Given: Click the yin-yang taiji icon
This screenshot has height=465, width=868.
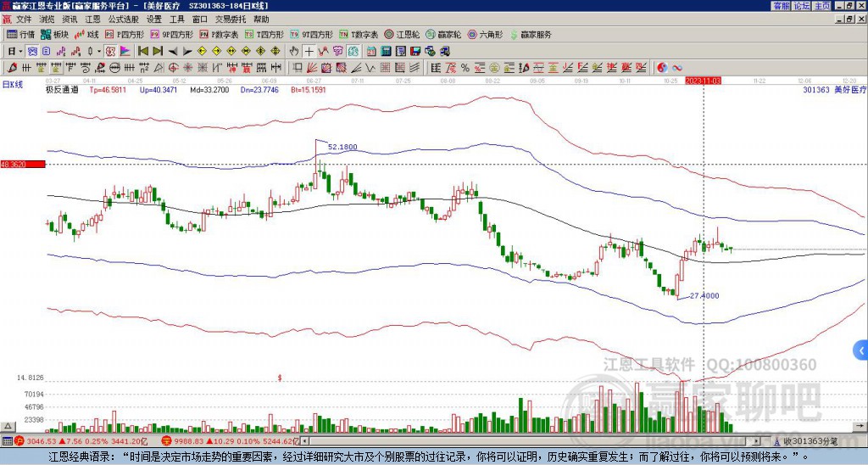Looking at the screenshot, I should point(662,68).
